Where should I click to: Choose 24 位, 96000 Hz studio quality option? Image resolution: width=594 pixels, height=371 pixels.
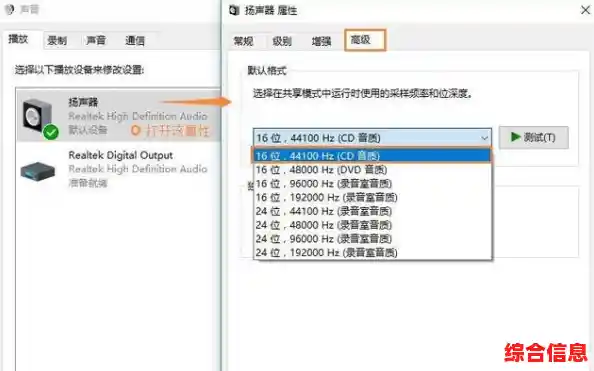[x=372, y=238]
